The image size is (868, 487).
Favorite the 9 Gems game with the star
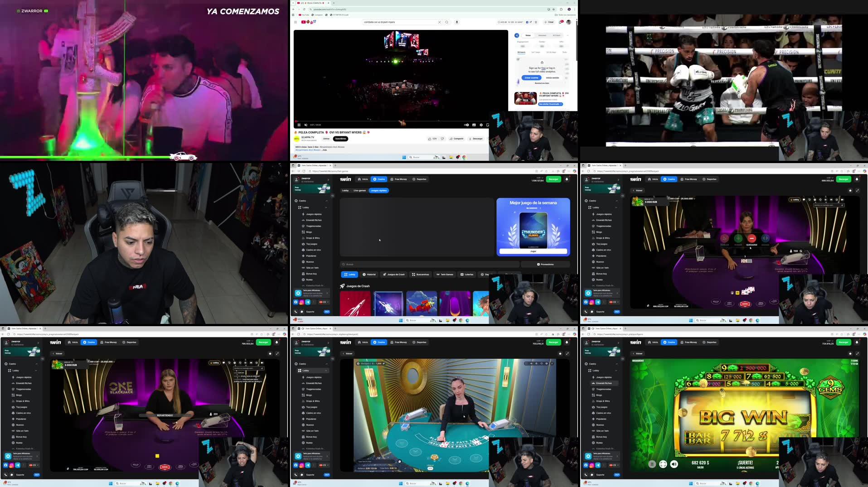click(x=850, y=354)
